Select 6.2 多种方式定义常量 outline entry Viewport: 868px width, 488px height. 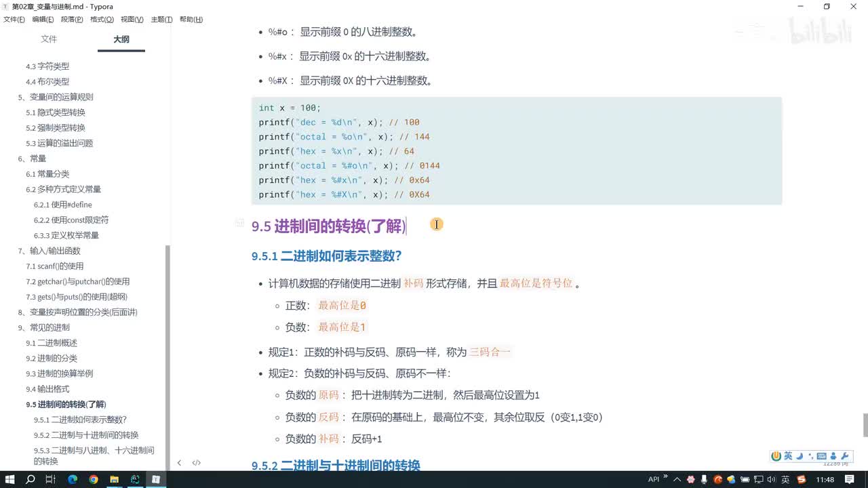coord(63,190)
